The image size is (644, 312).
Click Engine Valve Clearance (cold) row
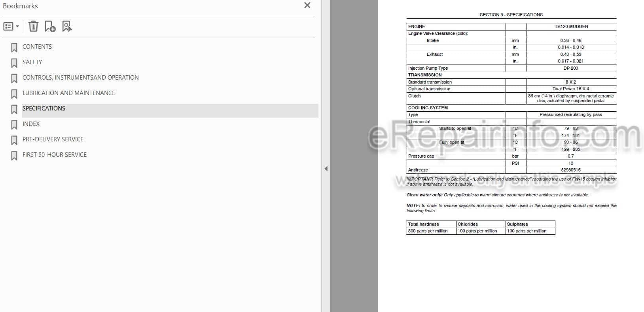click(511, 34)
